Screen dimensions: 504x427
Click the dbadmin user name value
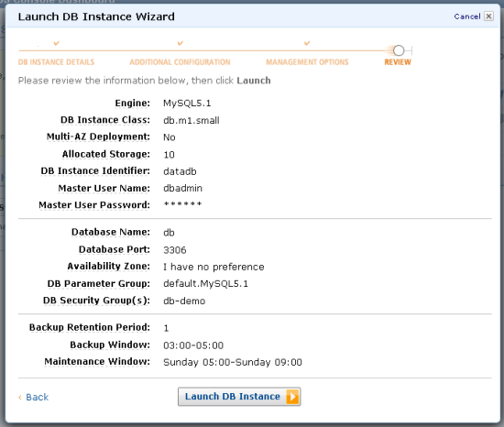point(182,188)
